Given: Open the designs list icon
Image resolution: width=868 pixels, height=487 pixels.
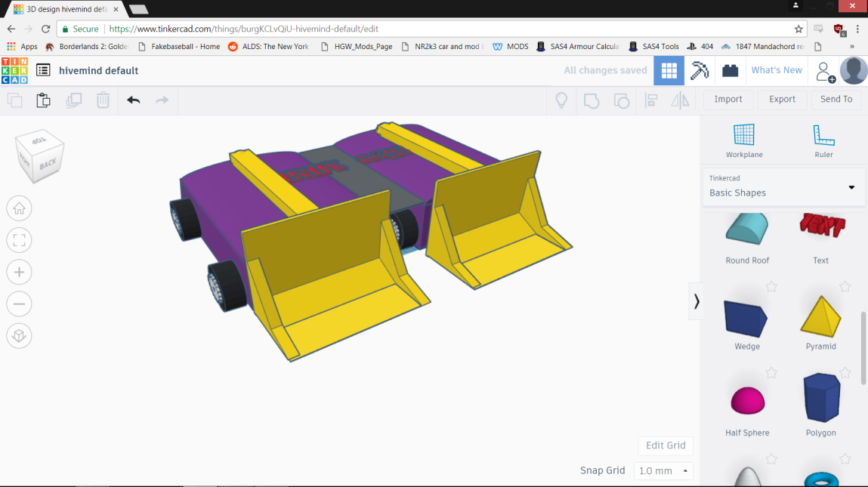Looking at the screenshot, I should [x=43, y=70].
